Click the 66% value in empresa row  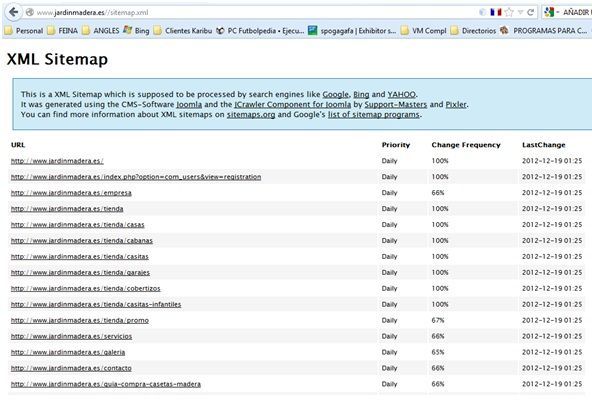pos(438,193)
